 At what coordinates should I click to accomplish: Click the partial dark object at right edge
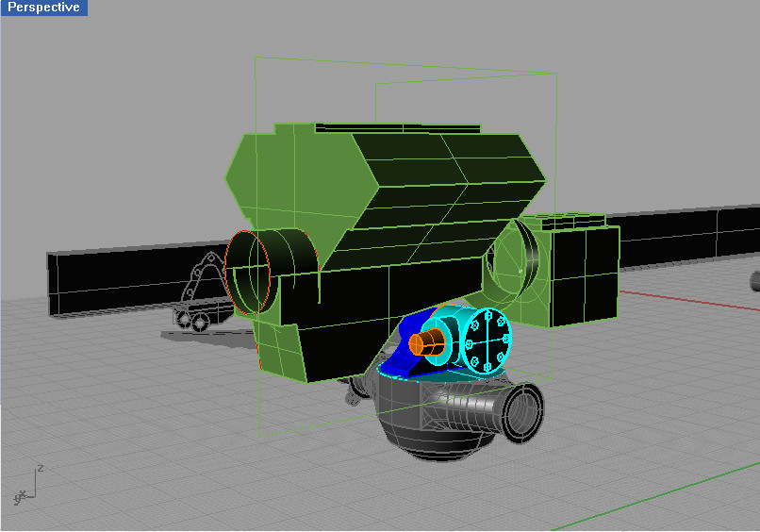click(x=755, y=281)
